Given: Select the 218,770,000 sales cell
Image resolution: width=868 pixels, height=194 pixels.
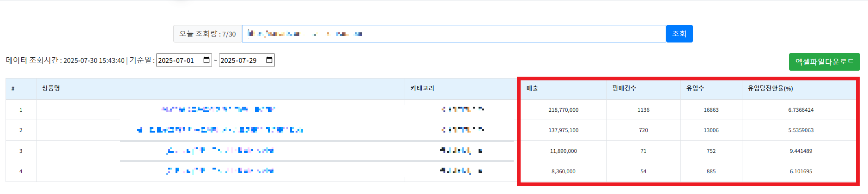Looking at the screenshot, I should tap(563, 110).
